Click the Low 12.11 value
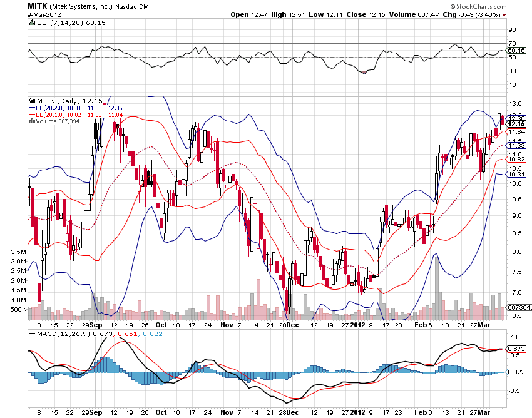 (x=325, y=14)
